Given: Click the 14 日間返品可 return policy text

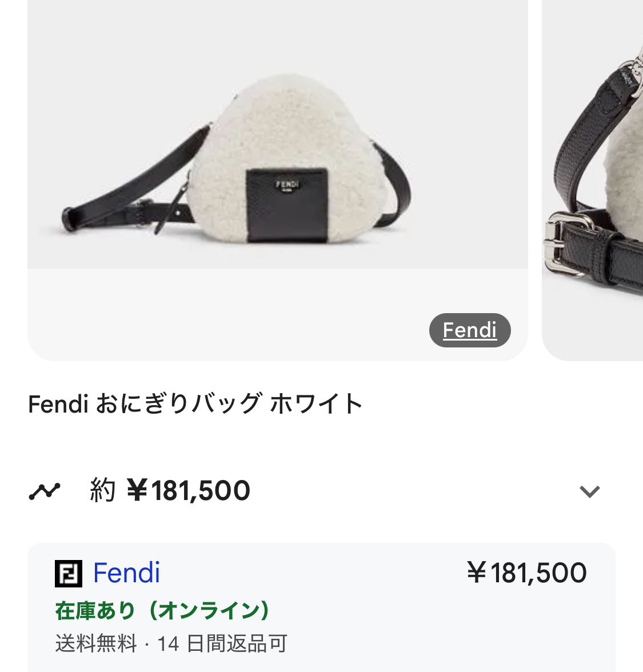Looking at the screenshot, I should coord(222,643).
